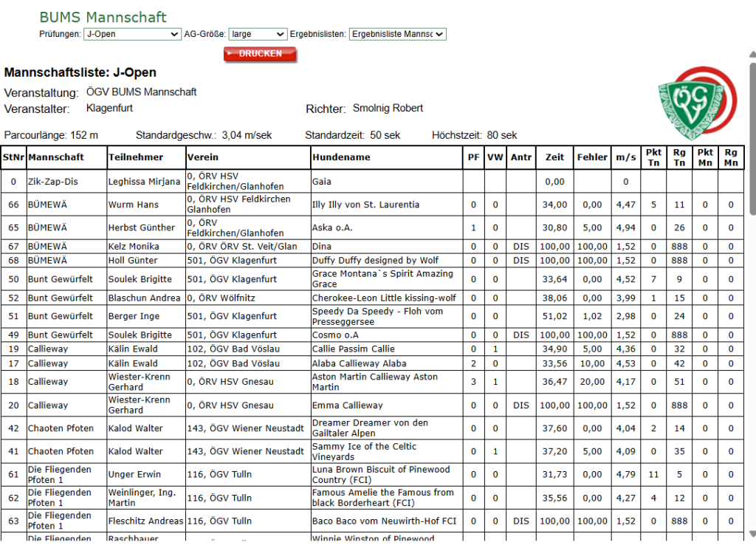Click the StNr column header

tap(13, 157)
